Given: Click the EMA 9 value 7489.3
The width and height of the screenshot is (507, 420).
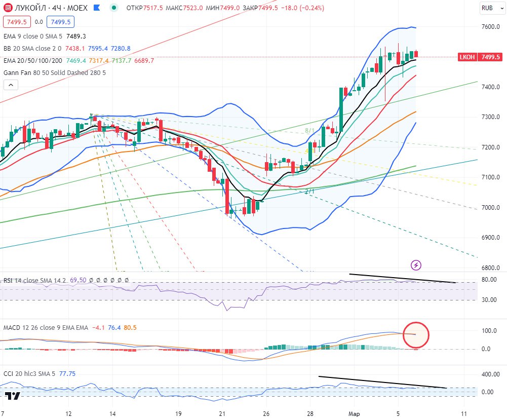Looking at the screenshot, I should point(76,36).
